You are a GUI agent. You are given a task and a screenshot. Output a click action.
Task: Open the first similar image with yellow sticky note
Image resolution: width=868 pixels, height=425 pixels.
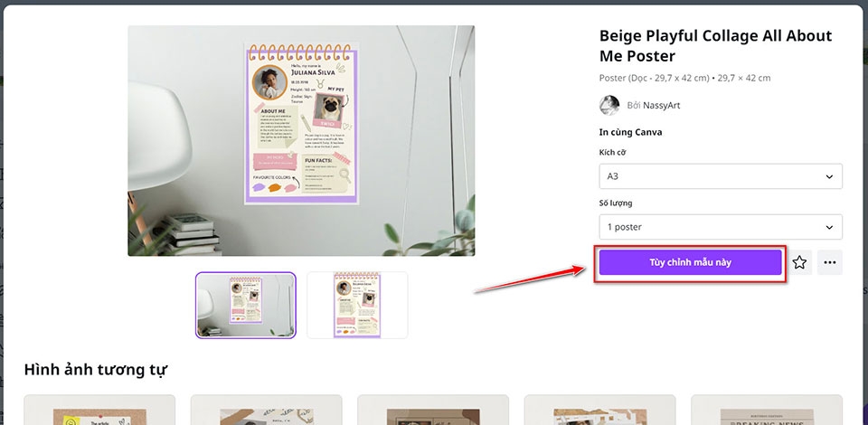coord(99,410)
